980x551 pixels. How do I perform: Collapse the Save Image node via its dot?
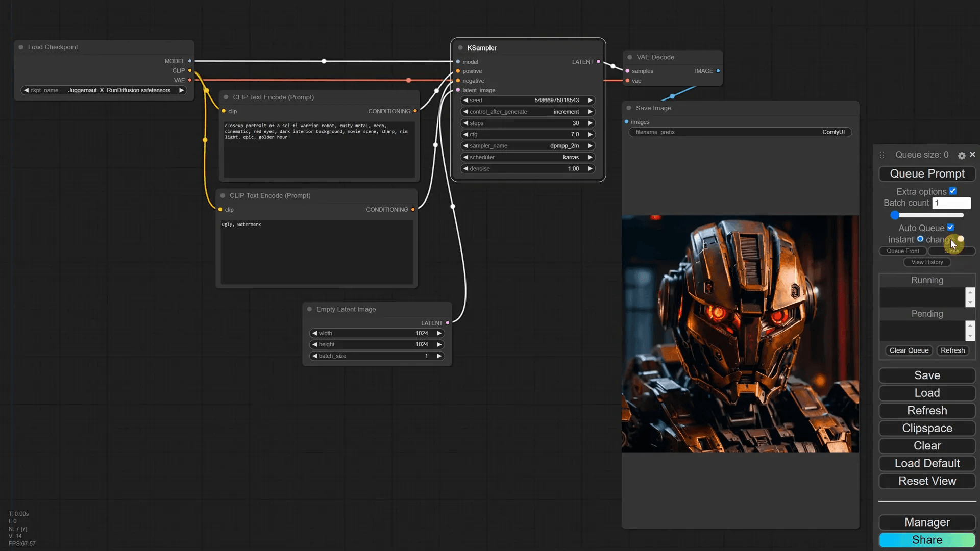point(629,108)
